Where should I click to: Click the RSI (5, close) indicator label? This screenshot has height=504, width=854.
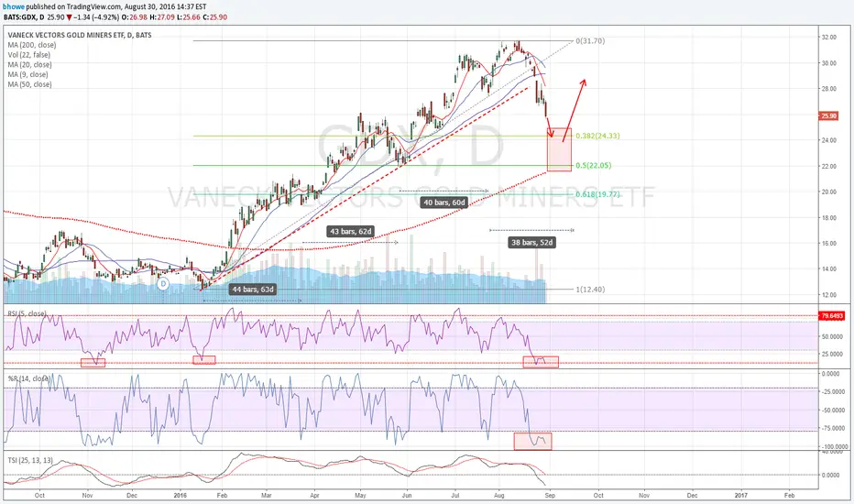tap(27, 313)
